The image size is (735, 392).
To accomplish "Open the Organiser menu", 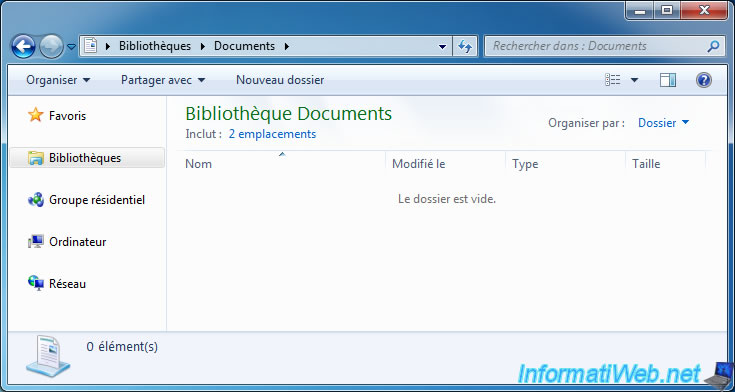I will click(58, 80).
